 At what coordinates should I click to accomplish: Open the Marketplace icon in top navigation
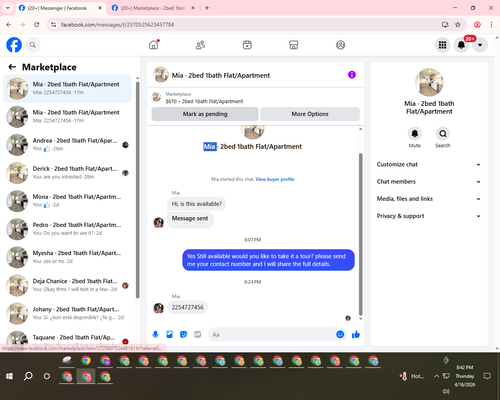pos(294,45)
